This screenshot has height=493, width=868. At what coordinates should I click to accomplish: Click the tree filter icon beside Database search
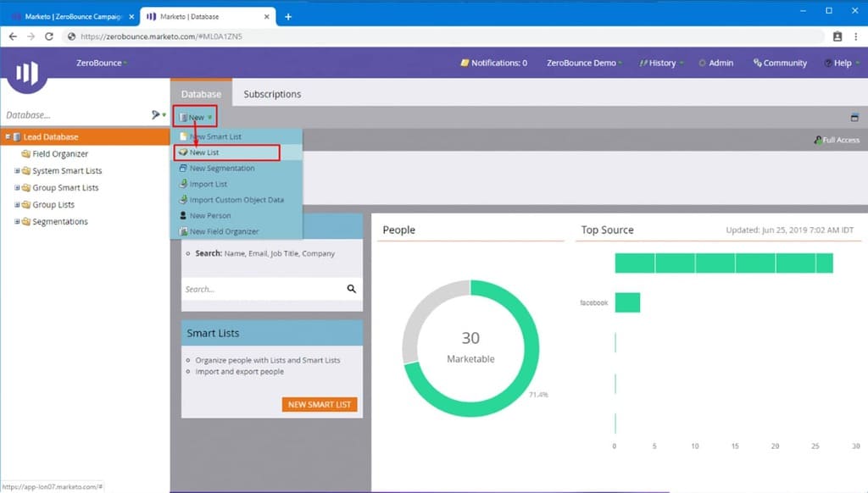coord(156,114)
